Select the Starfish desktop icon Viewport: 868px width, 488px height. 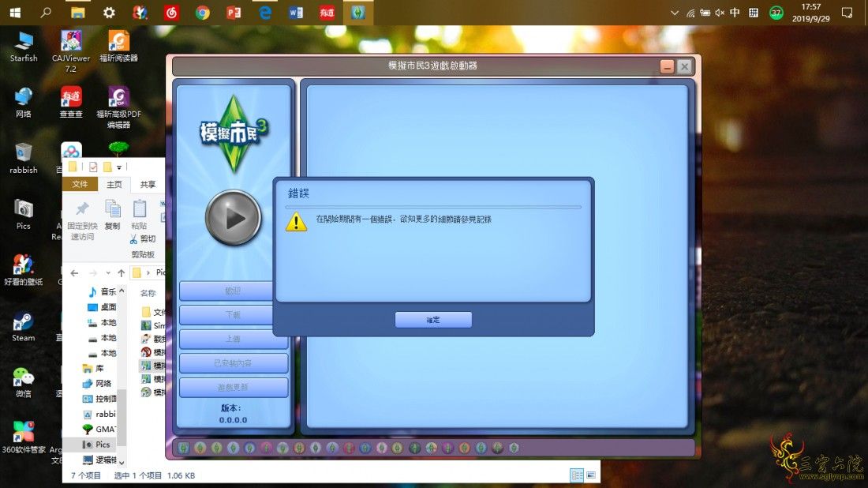pyautogui.click(x=23, y=47)
